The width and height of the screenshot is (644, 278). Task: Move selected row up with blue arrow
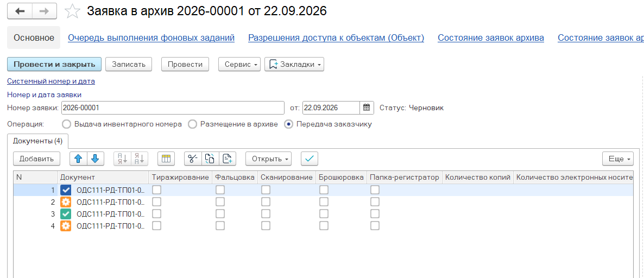[x=78, y=159]
